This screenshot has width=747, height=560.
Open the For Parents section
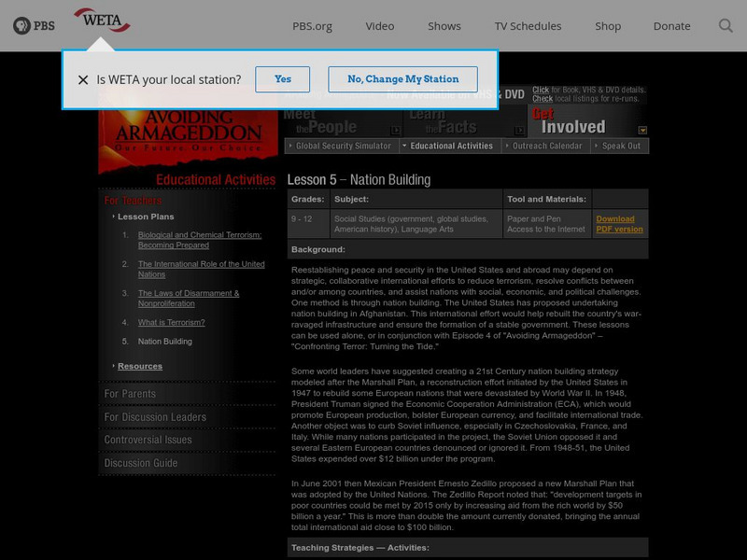click(x=129, y=395)
